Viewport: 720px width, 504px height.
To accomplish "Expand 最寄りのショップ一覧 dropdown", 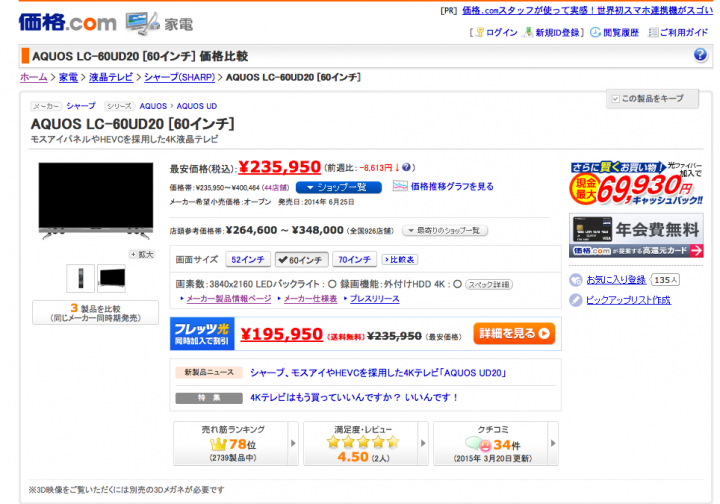I will 444,230.
